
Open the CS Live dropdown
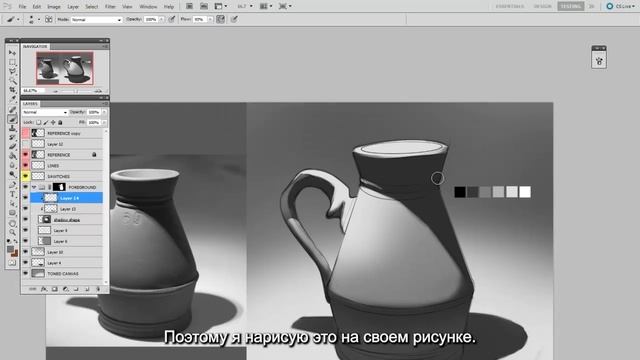[621, 6]
